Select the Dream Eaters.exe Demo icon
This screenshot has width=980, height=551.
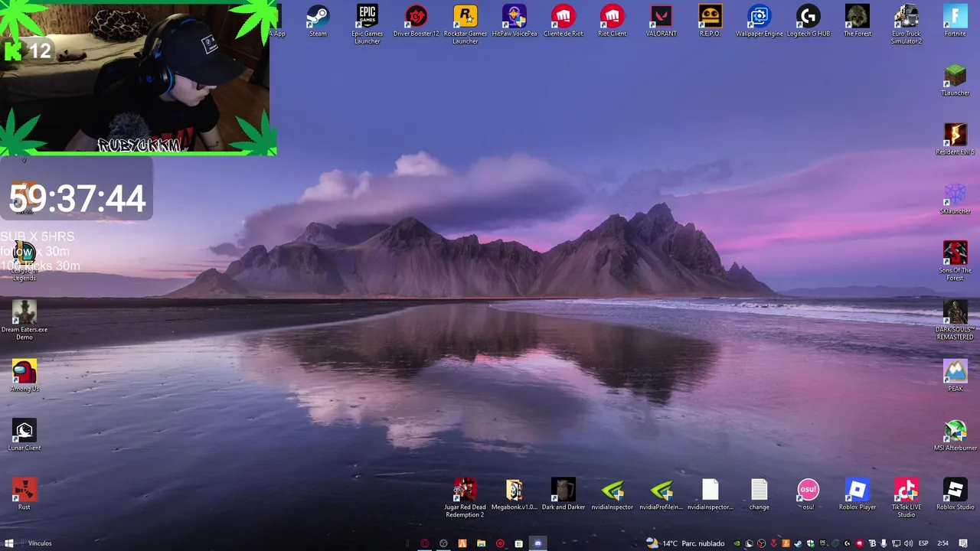pos(24,320)
